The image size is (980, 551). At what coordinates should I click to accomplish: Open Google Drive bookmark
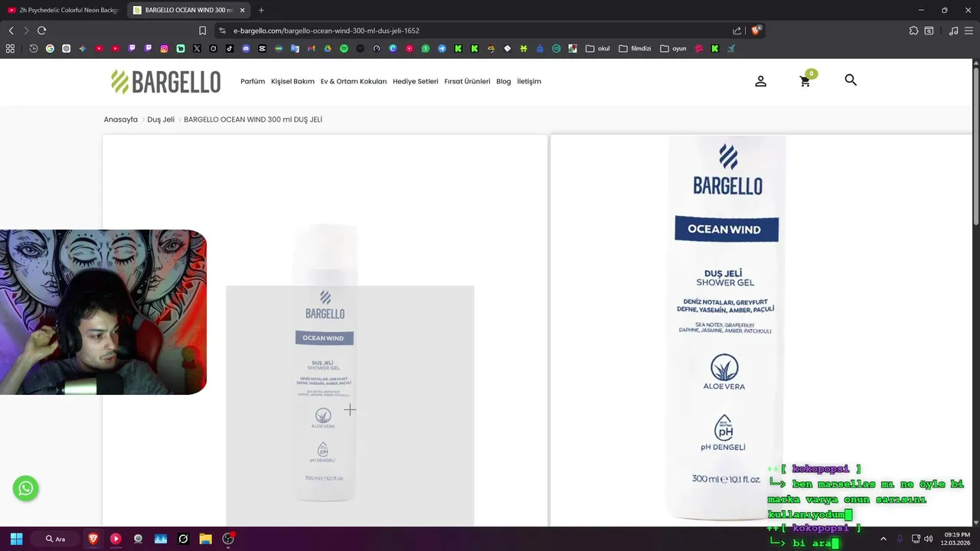tap(328, 48)
